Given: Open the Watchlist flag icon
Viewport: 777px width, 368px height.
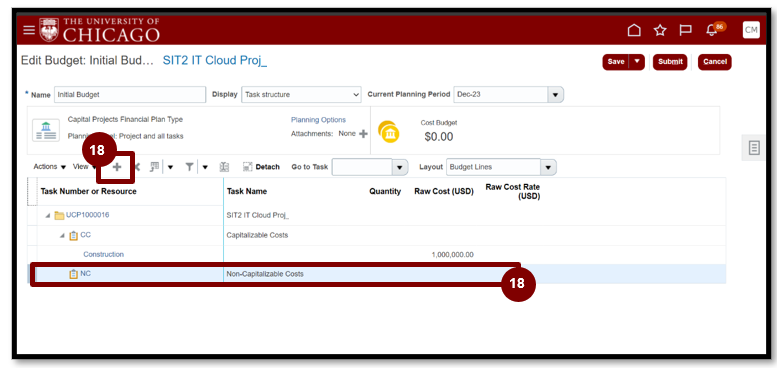Looking at the screenshot, I should tap(686, 30).
